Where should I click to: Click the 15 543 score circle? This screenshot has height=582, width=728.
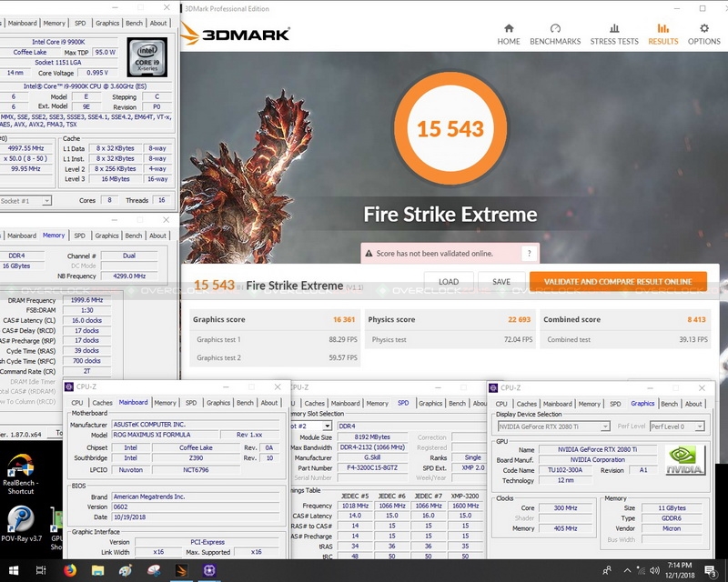point(450,128)
